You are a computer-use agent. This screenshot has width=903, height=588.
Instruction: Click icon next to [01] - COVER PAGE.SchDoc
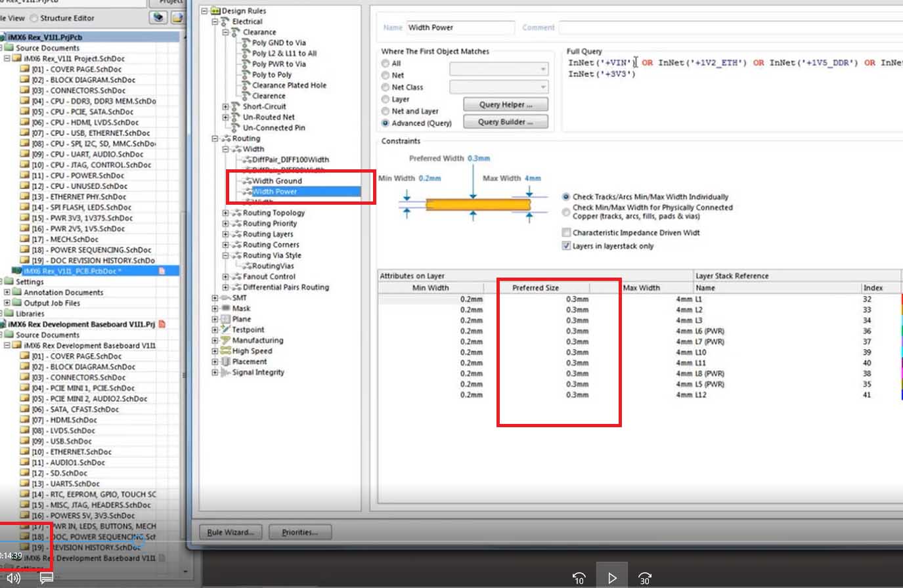click(x=25, y=69)
